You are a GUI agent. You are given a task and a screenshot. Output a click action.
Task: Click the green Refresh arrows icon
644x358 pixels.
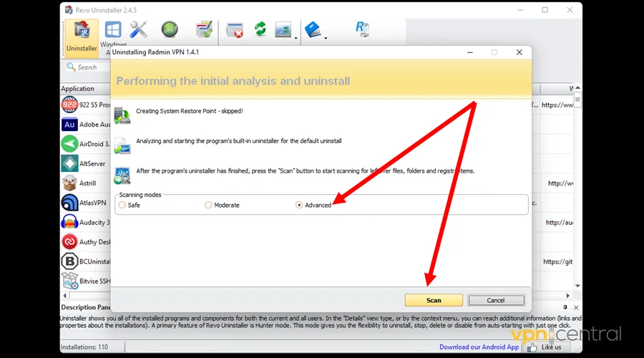coord(260,29)
